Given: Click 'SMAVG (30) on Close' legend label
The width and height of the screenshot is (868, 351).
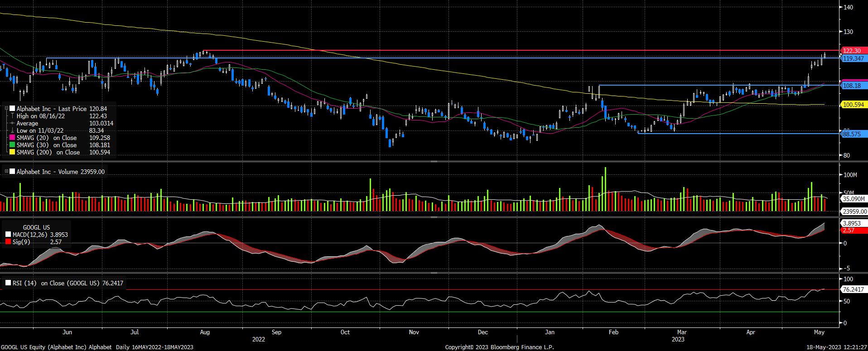Looking at the screenshot, I should (47, 145).
